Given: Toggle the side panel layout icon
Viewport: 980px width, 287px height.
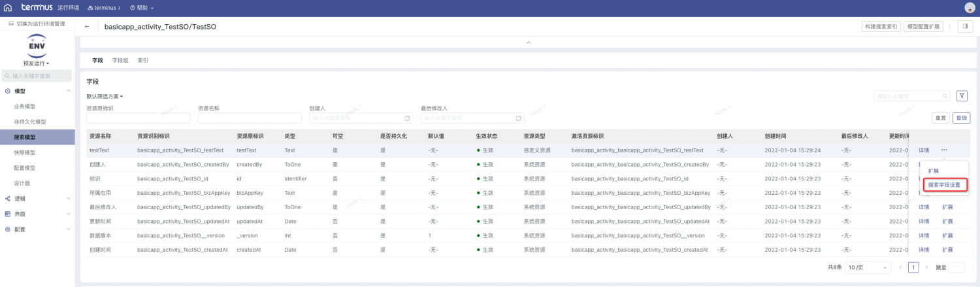Looking at the screenshot, I should coord(965,27).
